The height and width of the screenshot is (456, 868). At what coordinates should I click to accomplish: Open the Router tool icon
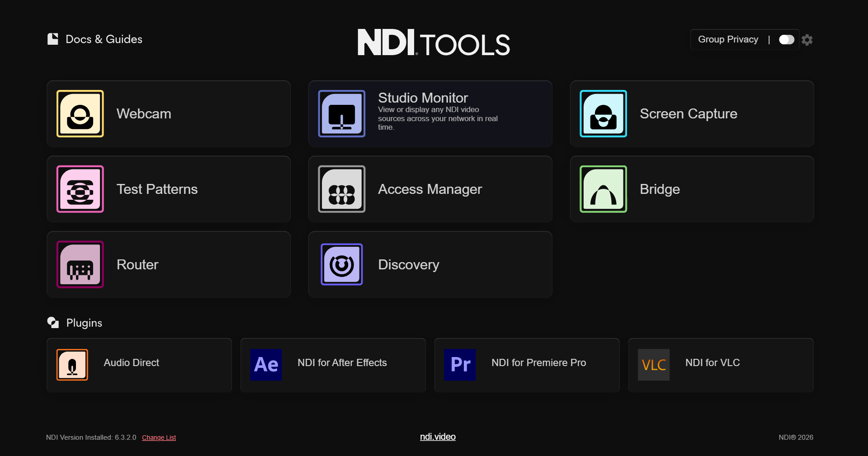pos(80,264)
